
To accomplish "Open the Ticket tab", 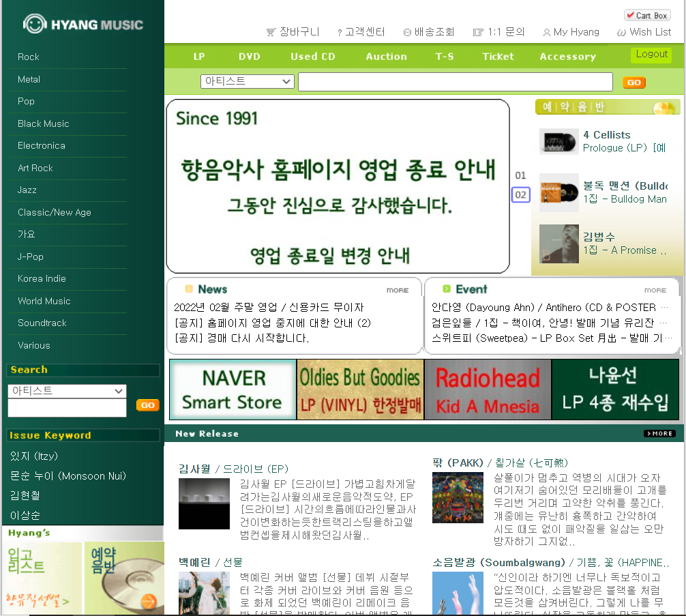I will click(498, 57).
